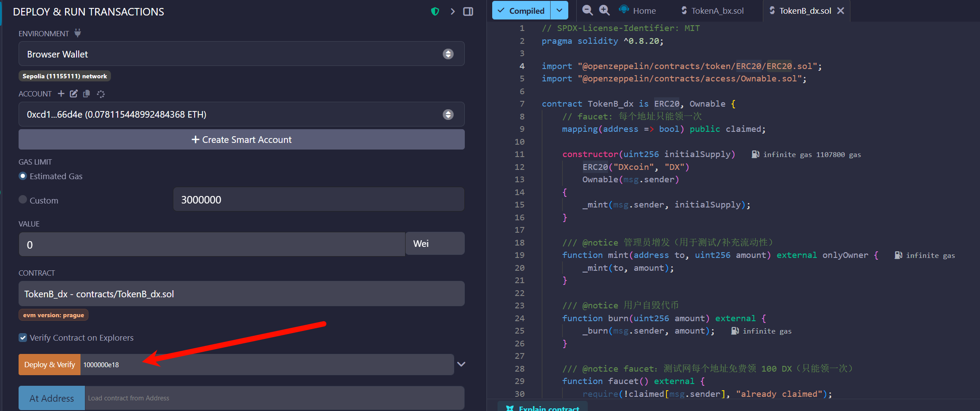Copy the account address to clipboard
The height and width of the screenshot is (411, 980).
tap(87, 93)
